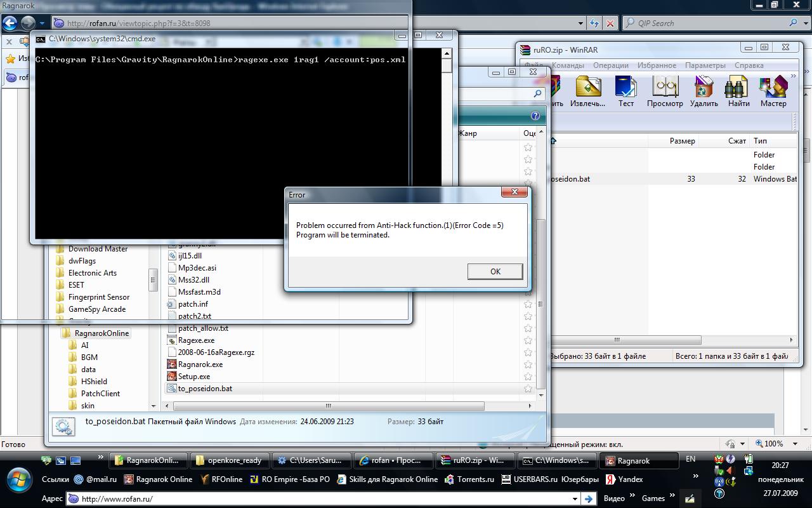Open WinRAR Просмотр (View) tool
The image size is (812, 508).
tap(665, 92)
